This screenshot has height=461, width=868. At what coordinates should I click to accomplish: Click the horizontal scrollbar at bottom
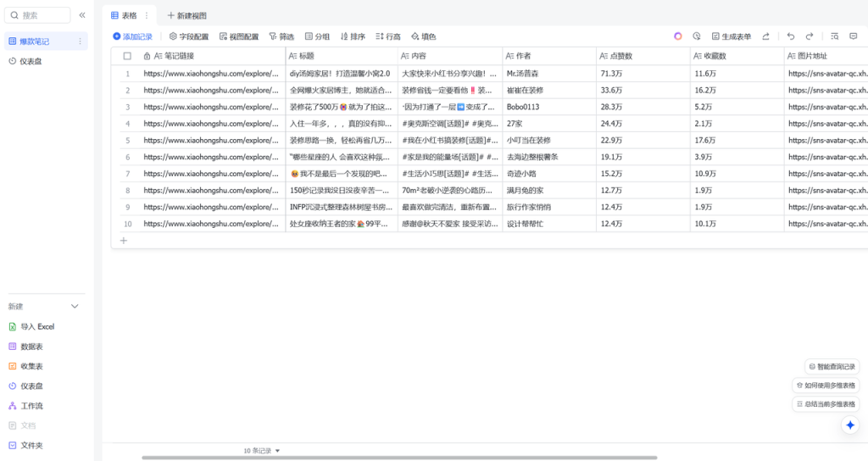(x=399, y=458)
